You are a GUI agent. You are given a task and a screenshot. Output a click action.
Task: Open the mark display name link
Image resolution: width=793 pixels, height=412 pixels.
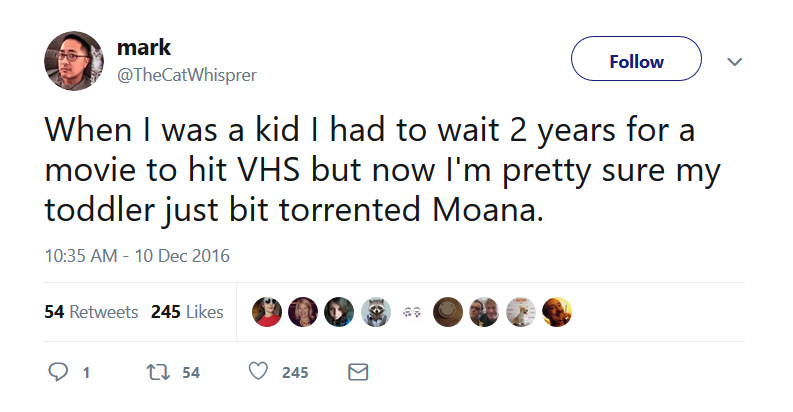(x=144, y=48)
